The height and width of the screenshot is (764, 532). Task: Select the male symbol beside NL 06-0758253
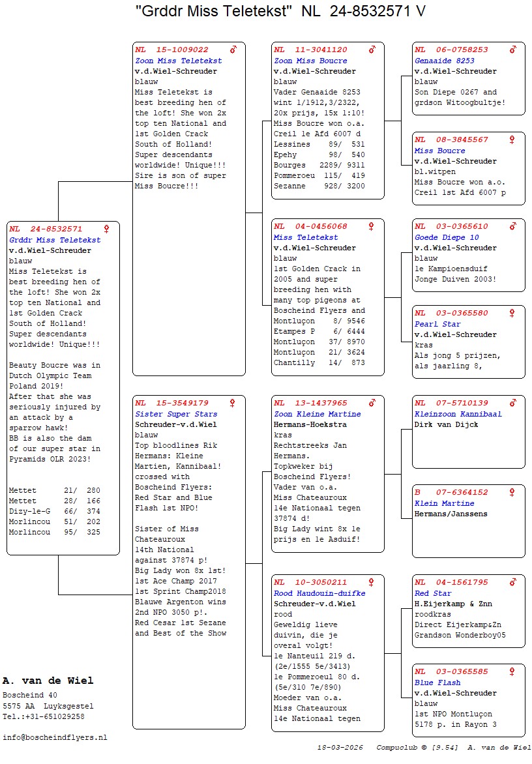(x=513, y=50)
